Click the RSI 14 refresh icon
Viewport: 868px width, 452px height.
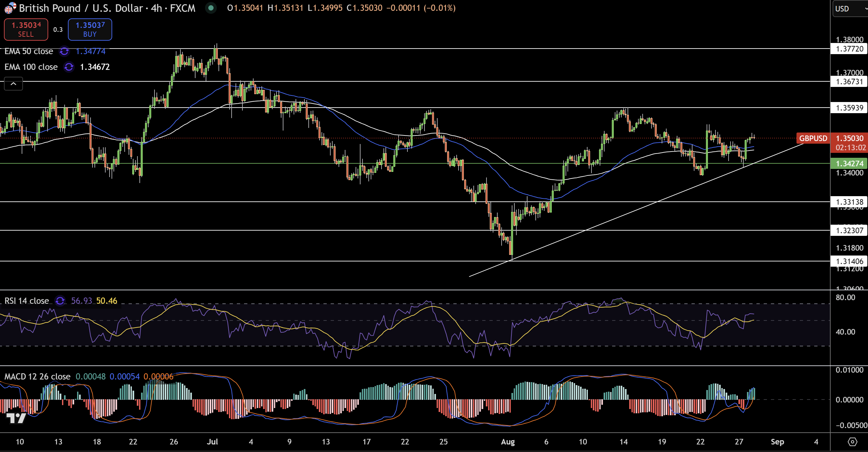pyautogui.click(x=60, y=300)
